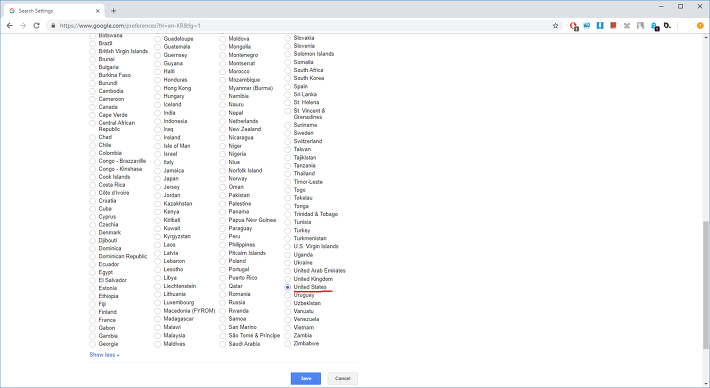
Task: Open the red Opera-style extension icon
Action: [x=574, y=26]
